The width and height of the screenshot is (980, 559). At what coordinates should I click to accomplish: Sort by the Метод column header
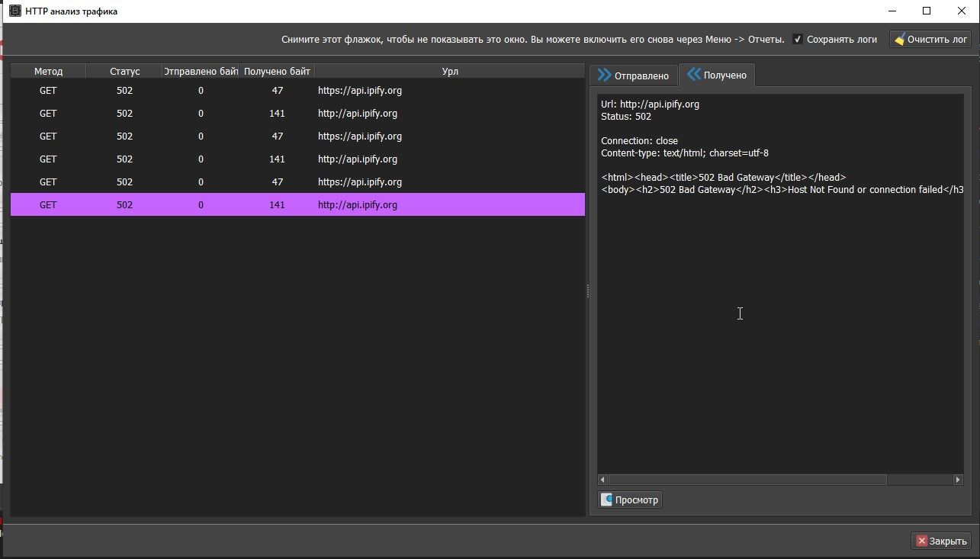(48, 72)
